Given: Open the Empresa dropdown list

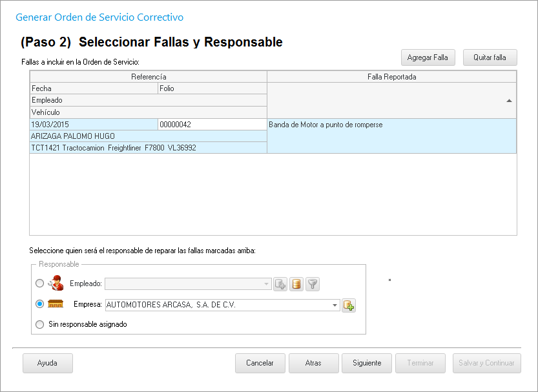Looking at the screenshot, I should point(335,305).
